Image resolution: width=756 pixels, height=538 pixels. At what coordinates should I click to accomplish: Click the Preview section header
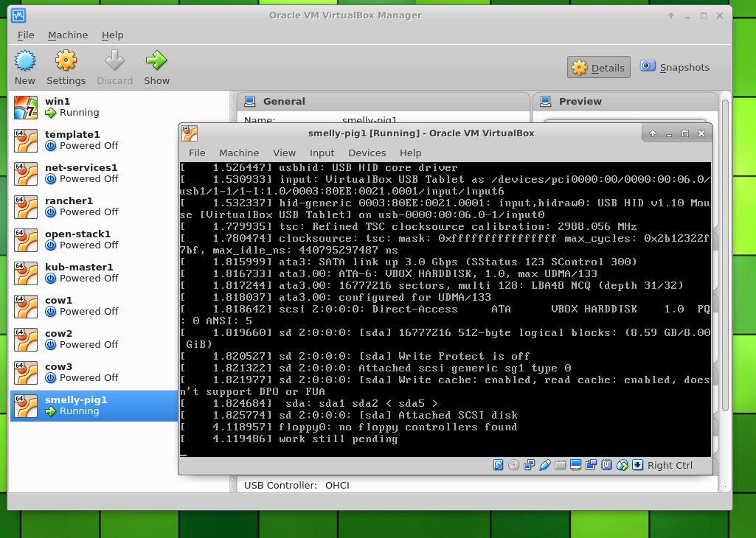click(x=625, y=101)
